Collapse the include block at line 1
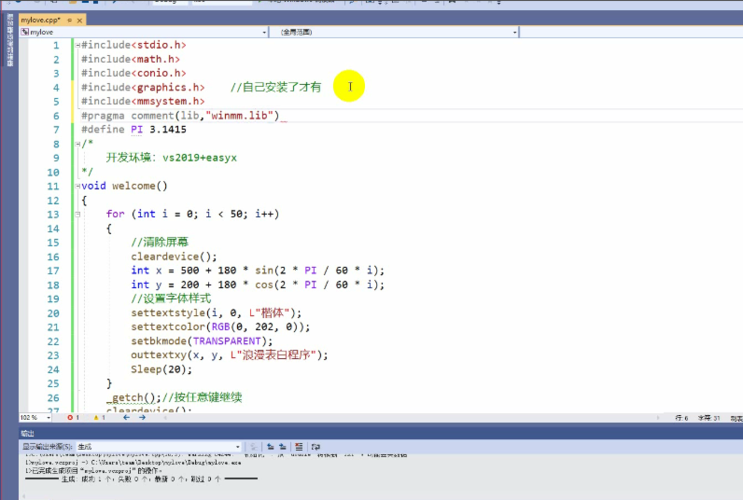Image resolution: width=743 pixels, height=500 pixels. click(78, 45)
